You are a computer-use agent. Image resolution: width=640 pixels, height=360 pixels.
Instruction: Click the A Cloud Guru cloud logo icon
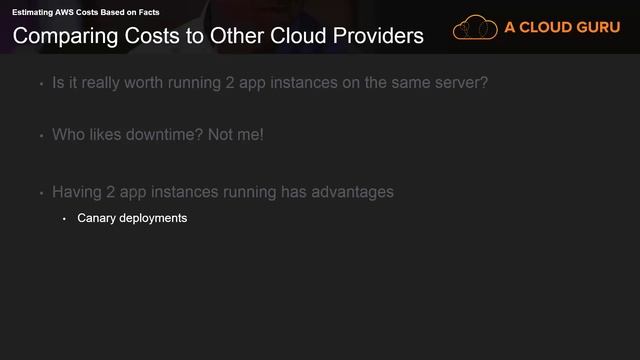(475, 27)
